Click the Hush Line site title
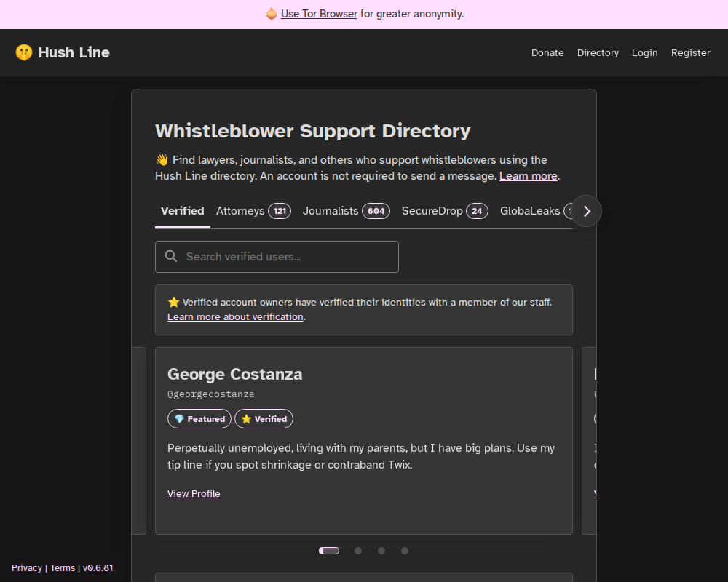 pos(74,52)
